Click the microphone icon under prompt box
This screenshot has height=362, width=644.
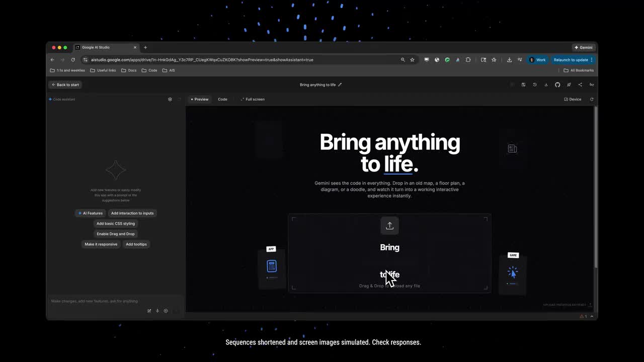coord(157,311)
